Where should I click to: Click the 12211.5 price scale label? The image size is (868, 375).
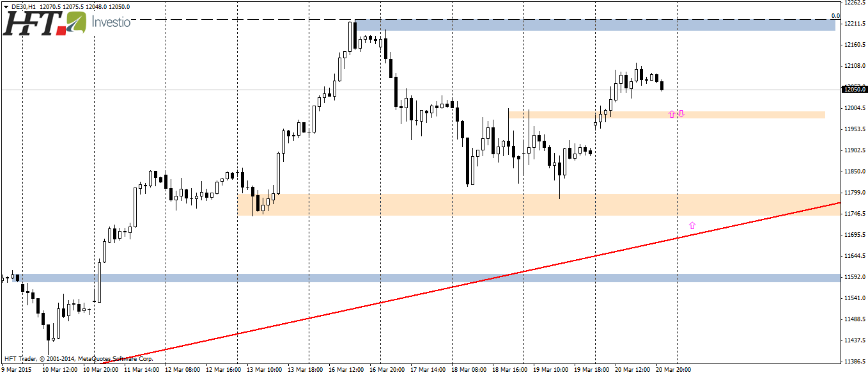pos(855,24)
